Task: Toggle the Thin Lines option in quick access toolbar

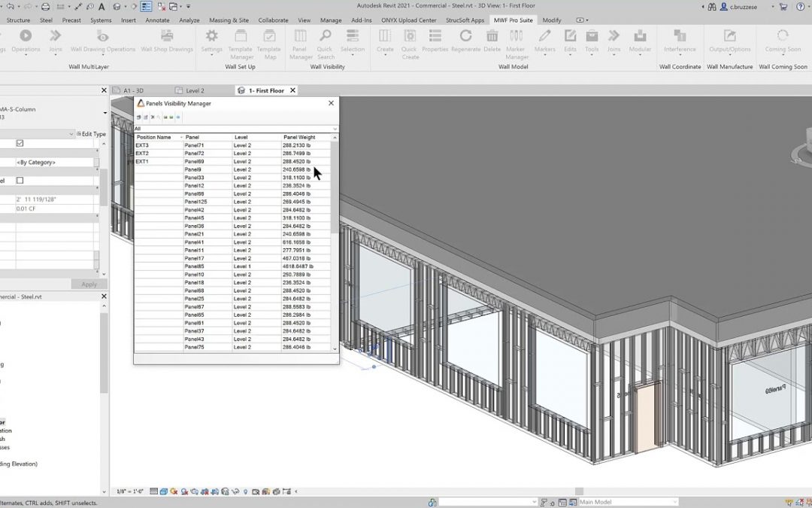Action: point(146,6)
